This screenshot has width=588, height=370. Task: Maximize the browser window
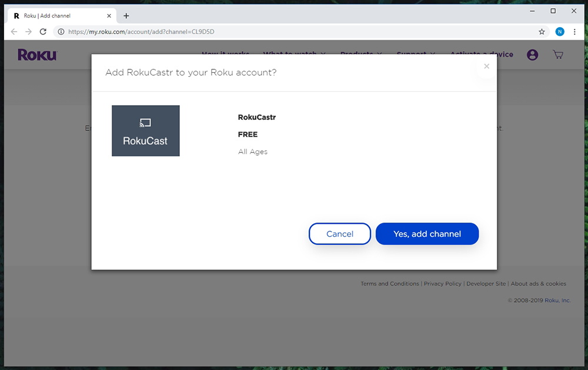point(553,11)
